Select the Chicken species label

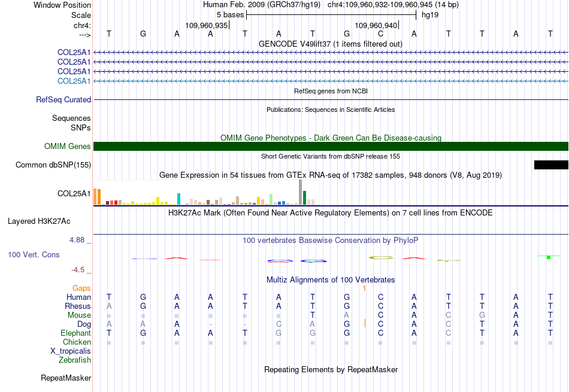click(77, 342)
